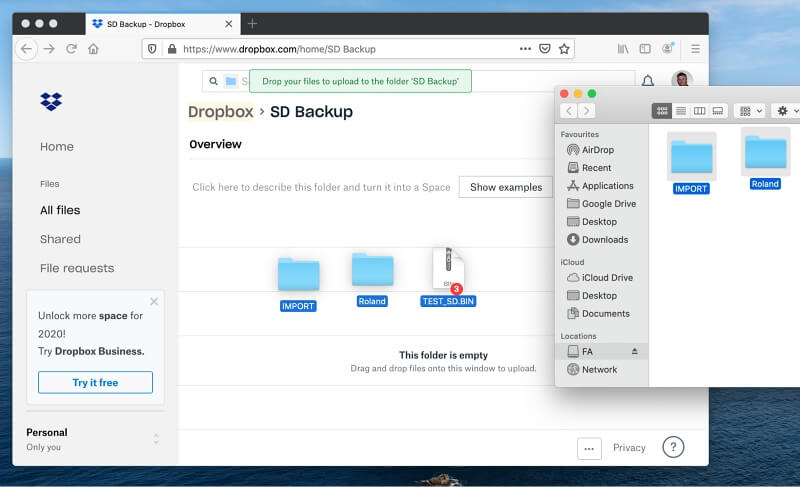This screenshot has height=487, width=800.
Task: Click the SD Backup breadcrumb title
Action: 311,112
